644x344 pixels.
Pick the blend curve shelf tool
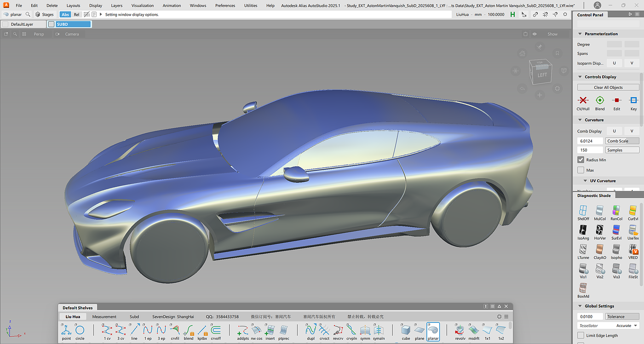189,331
